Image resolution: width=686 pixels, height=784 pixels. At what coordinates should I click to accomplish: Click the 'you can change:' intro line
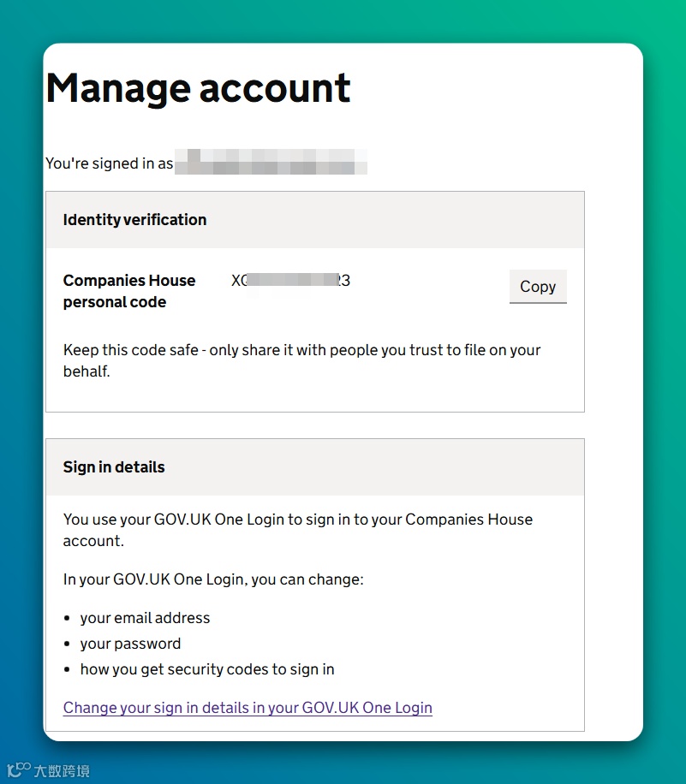click(213, 579)
